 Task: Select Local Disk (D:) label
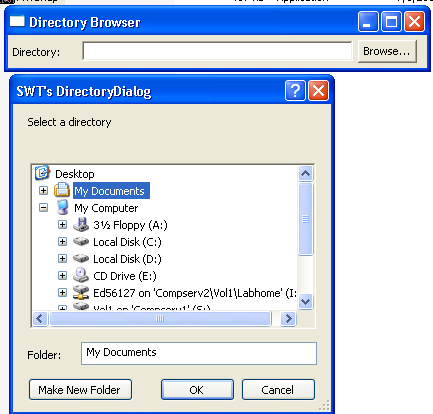[x=127, y=259]
